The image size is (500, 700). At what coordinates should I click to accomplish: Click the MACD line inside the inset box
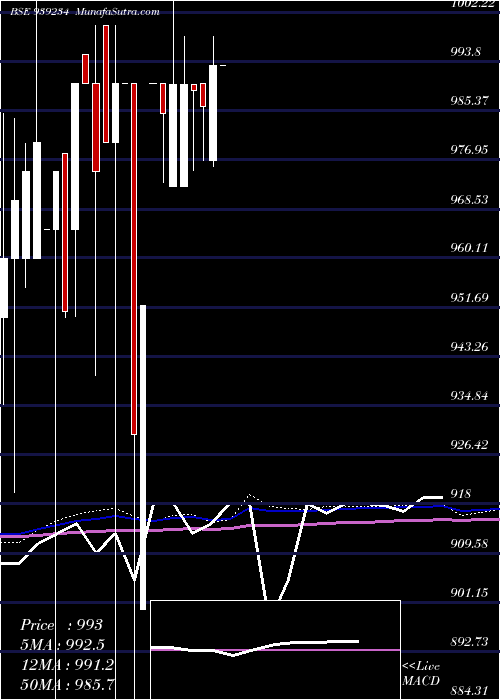coord(255,647)
